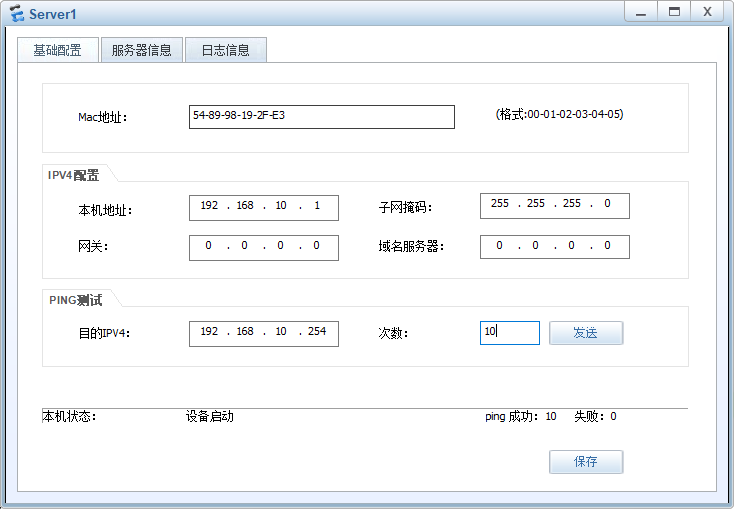Minimize the Server1 window
This screenshot has height=509, width=734.
(641, 12)
